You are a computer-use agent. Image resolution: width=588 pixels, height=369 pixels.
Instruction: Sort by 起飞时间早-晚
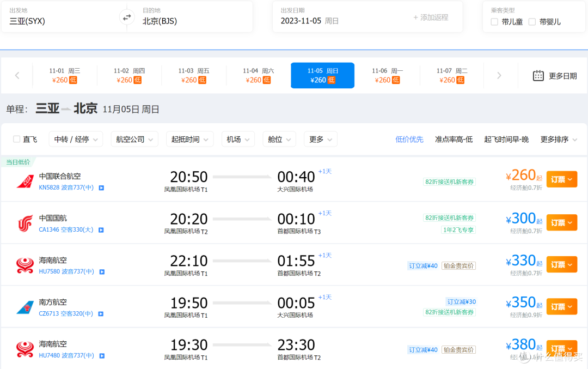(x=506, y=140)
